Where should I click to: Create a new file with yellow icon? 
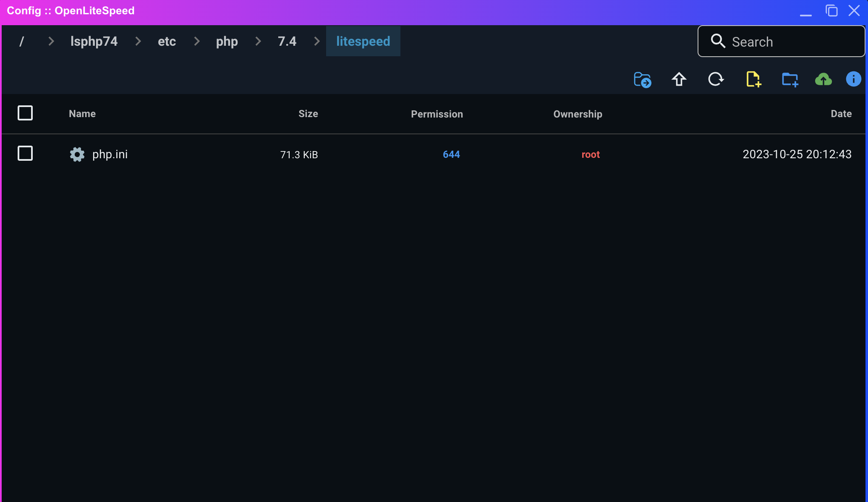pos(753,79)
